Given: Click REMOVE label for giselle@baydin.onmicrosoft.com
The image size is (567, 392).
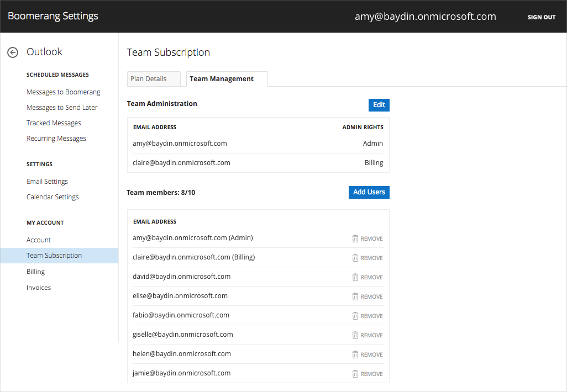Looking at the screenshot, I should tap(371, 335).
